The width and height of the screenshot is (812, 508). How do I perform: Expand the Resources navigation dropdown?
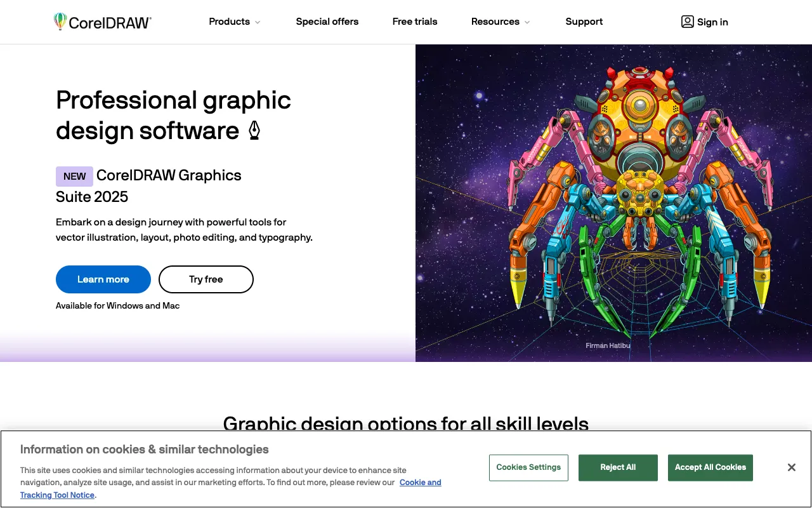[x=495, y=22]
